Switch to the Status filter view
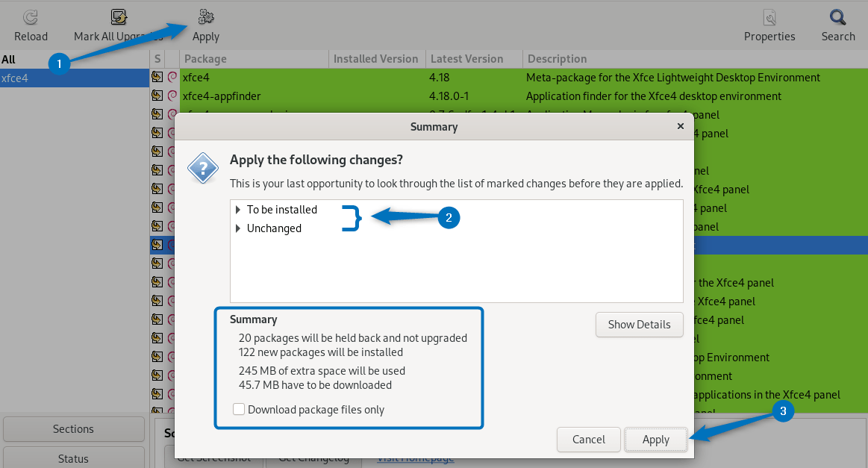 73,458
